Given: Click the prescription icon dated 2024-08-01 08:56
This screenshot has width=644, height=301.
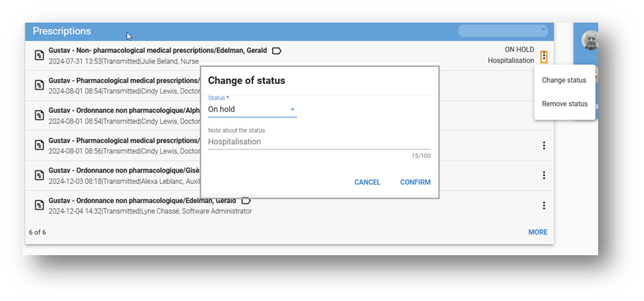Looking at the screenshot, I should click(40, 145).
